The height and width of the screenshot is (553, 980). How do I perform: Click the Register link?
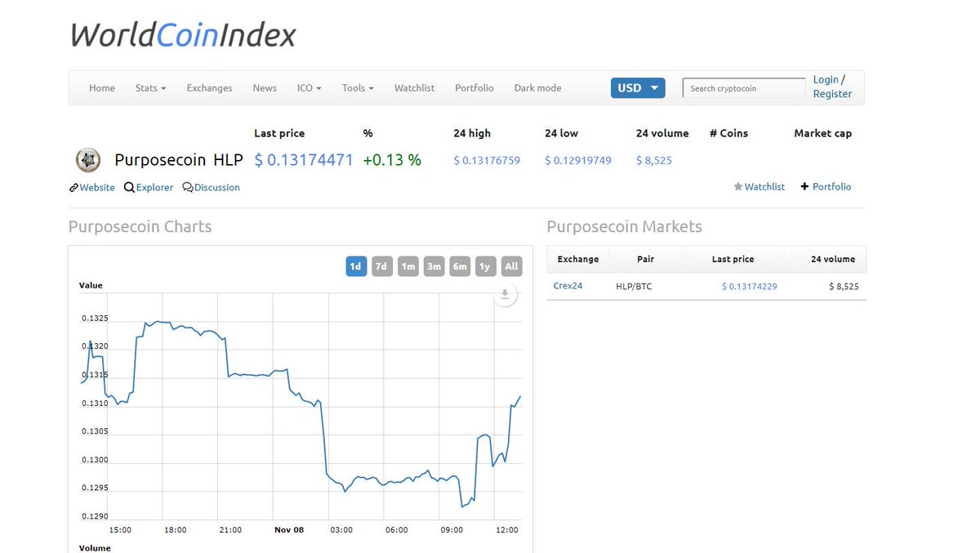tap(832, 94)
